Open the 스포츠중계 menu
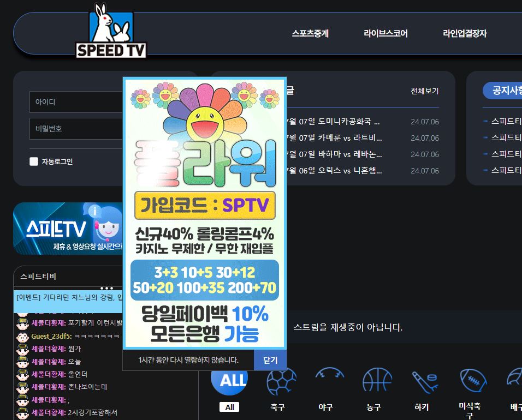The height and width of the screenshot is (420, 522). pos(310,33)
